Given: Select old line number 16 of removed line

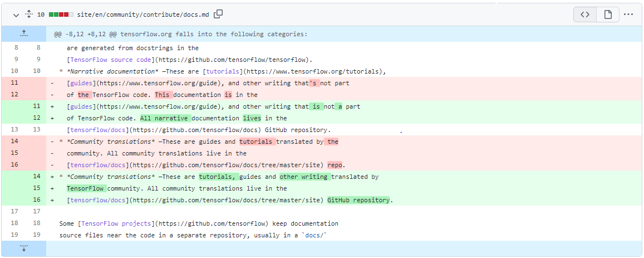Looking at the screenshot, I should (14, 165).
